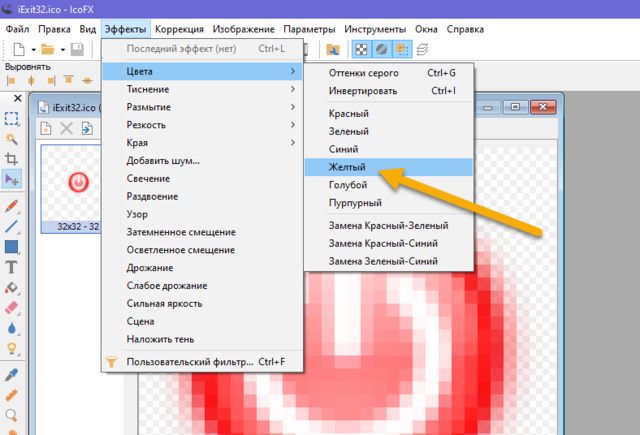Select the rectangular selection tool

point(11,119)
